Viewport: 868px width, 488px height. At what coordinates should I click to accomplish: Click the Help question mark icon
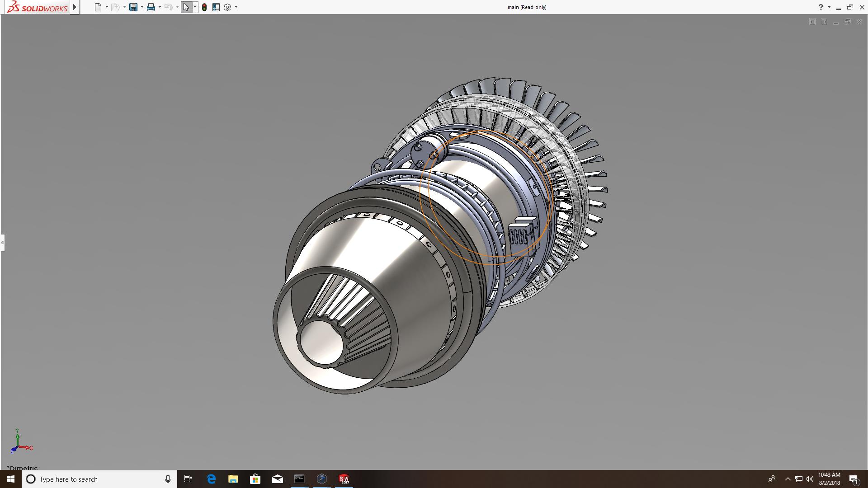[x=821, y=7]
